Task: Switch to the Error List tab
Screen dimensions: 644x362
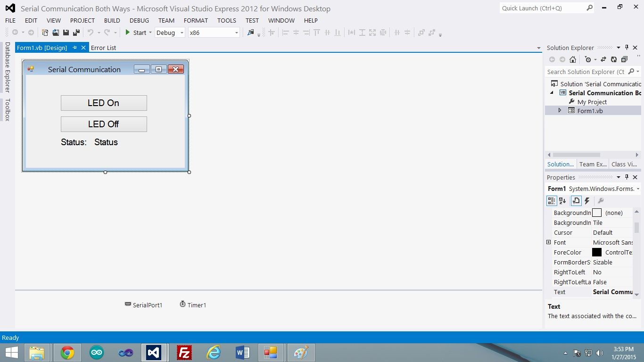Action: 103,47
